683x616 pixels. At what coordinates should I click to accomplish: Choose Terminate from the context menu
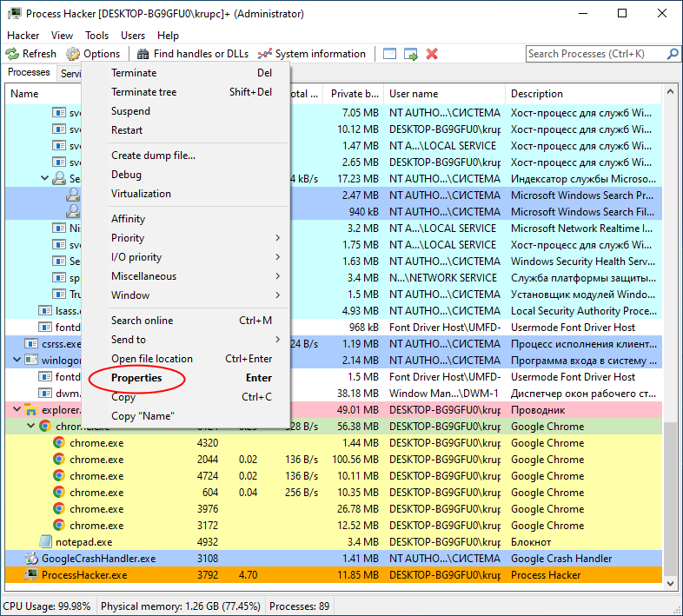(186, 73)
